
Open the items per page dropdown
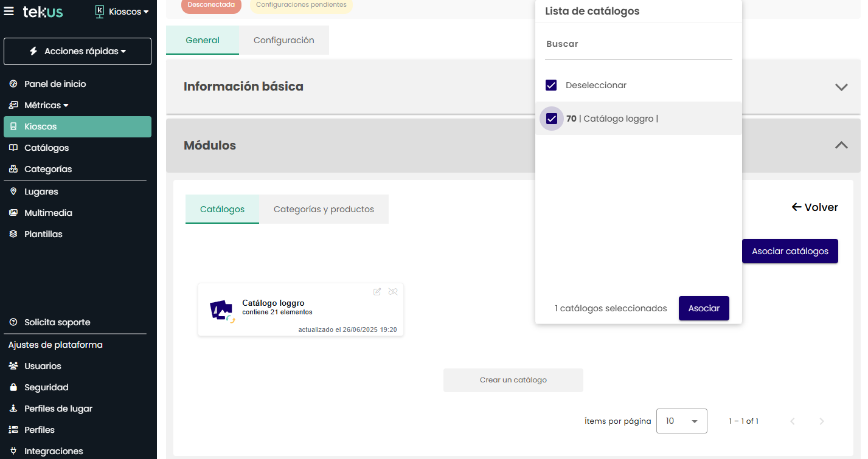[x=681, y=421]
